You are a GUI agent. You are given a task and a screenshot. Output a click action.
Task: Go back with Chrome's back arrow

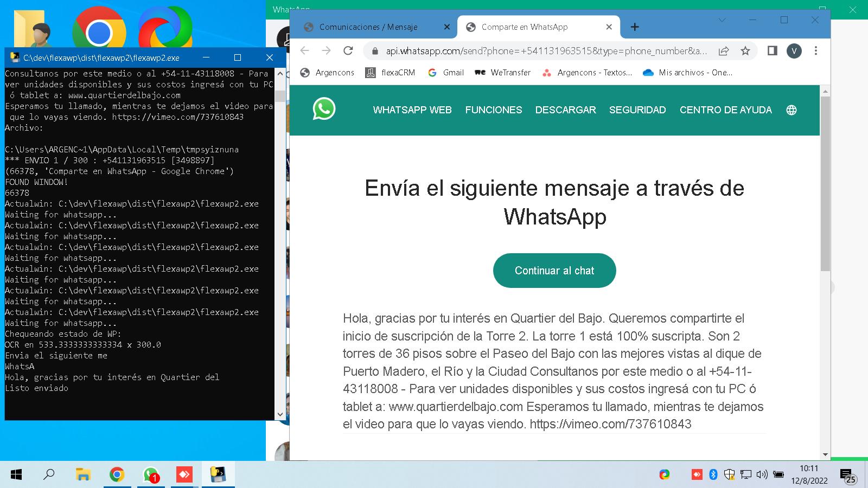pos(305,51)
